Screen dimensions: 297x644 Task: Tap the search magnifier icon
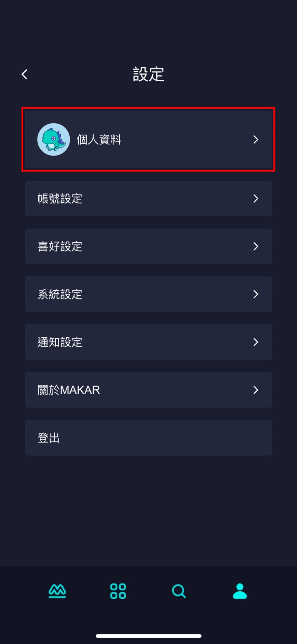tap(179, 591)
